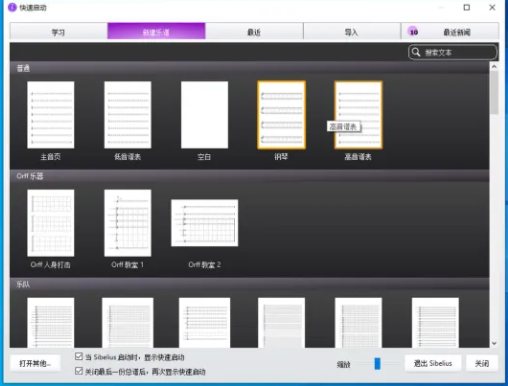Pick the Orff 教室 2 template

(x=205, y=223)
